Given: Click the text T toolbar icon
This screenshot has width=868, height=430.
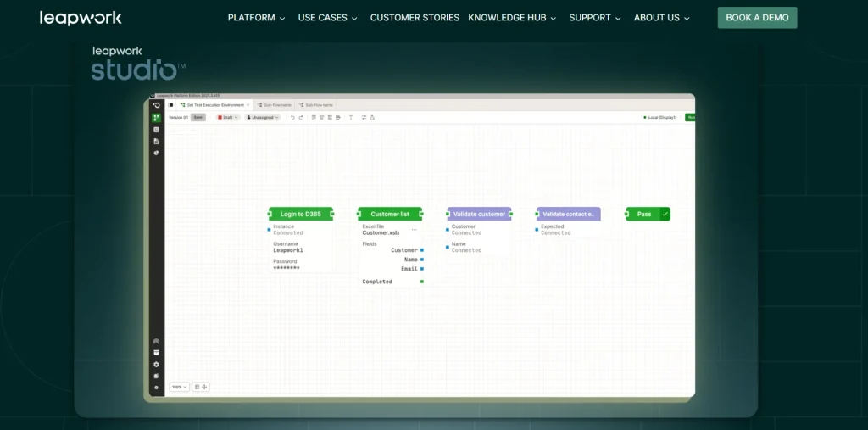Looking at the screenshot, I should (x=351, y=118).
